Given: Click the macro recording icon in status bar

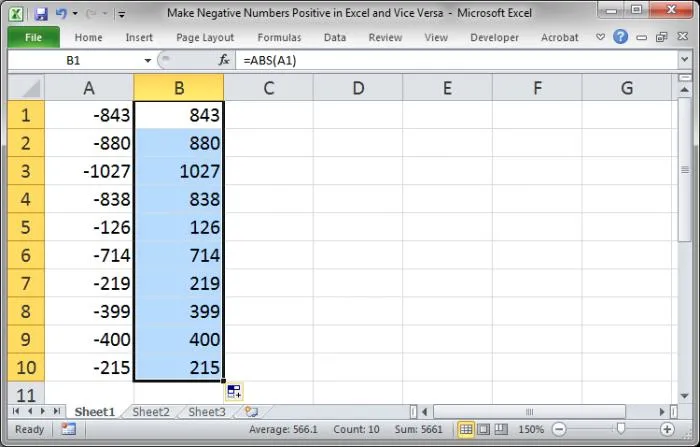Looking at the screenshot, I should [68, 429].
